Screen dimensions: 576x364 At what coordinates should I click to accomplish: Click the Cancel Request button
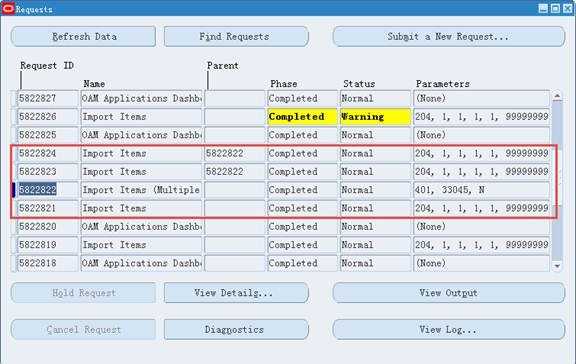pyautogui.click(x=83, y=329)
